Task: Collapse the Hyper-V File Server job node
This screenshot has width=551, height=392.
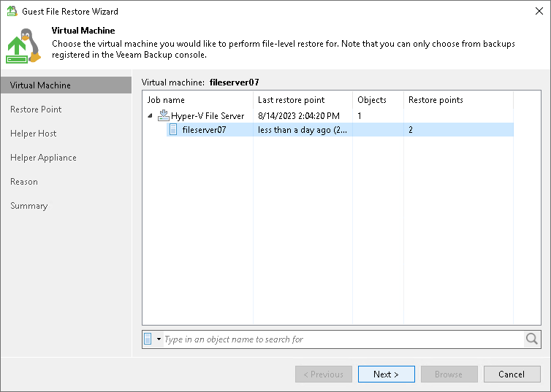Action: tap(150, 115)
